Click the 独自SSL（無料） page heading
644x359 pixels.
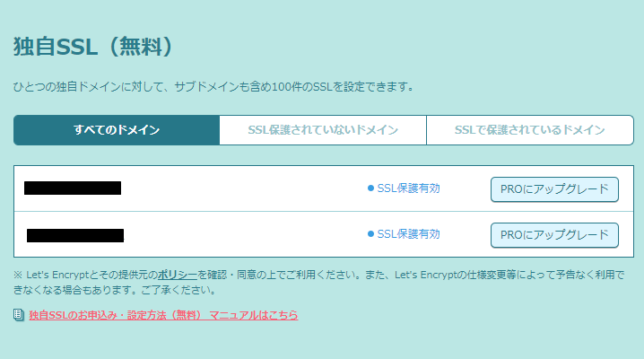pyautogui.click(x=92, y=46)
